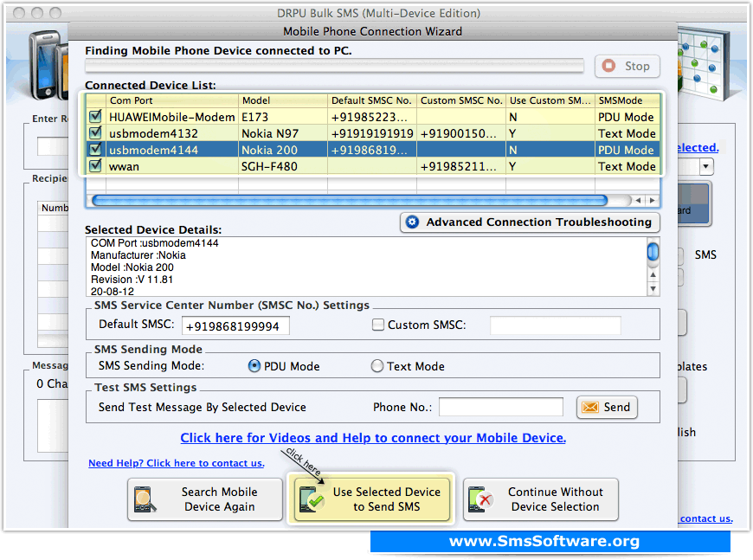Click the usbmodem4132 com port cell
Viewport: 753px width, 560px height.
(172, 133)
